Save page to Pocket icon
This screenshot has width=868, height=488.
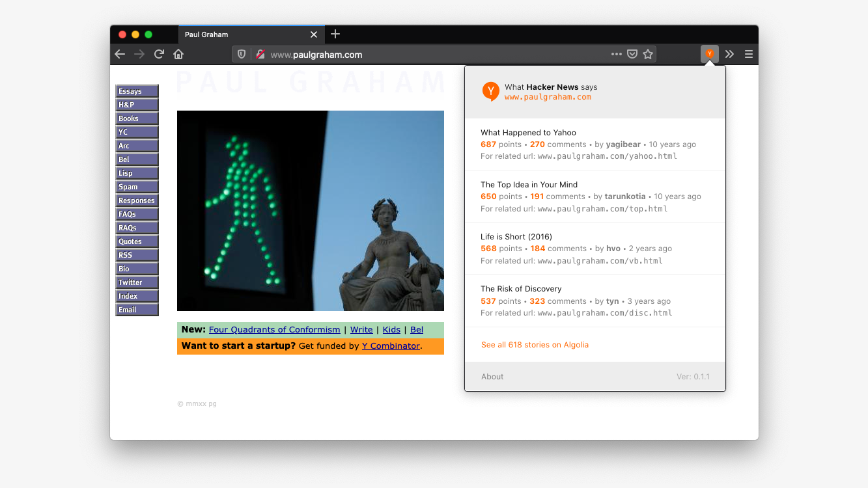(632, 55)
